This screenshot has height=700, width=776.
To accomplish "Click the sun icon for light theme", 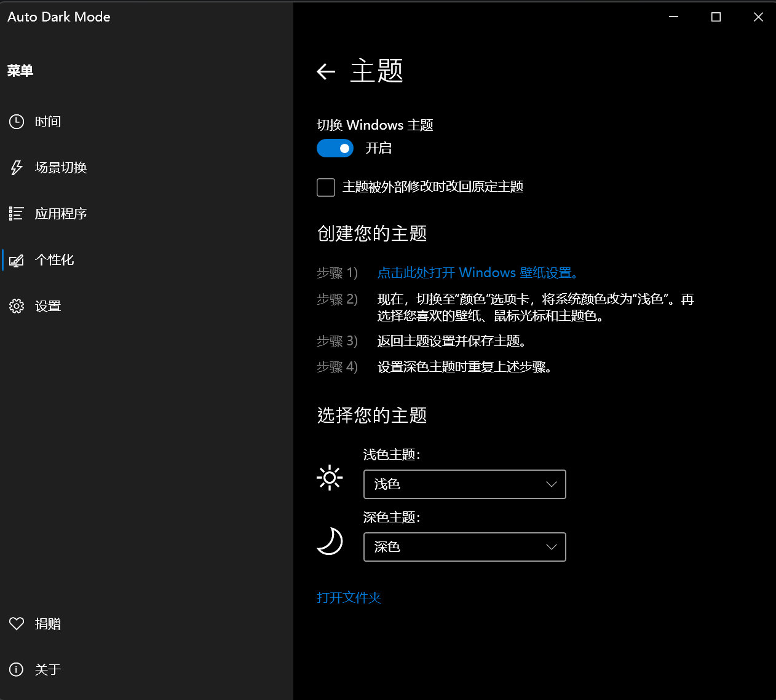I will [330, 478].
